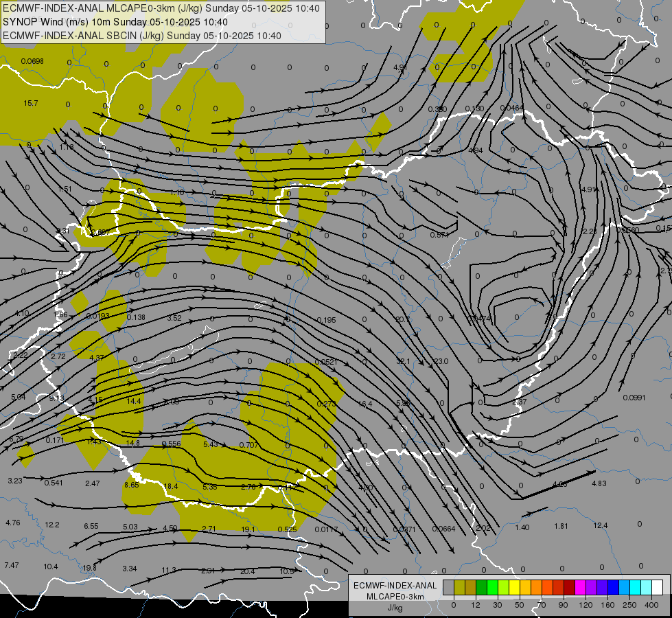This screenshot has width=672, height=618.
Task: Click the 250 legend scale label
Action: 629,605
